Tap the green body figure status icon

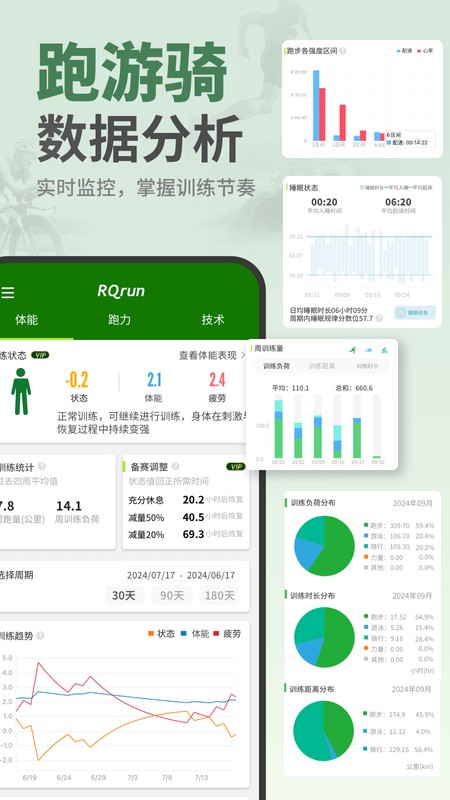pos(21,391)
